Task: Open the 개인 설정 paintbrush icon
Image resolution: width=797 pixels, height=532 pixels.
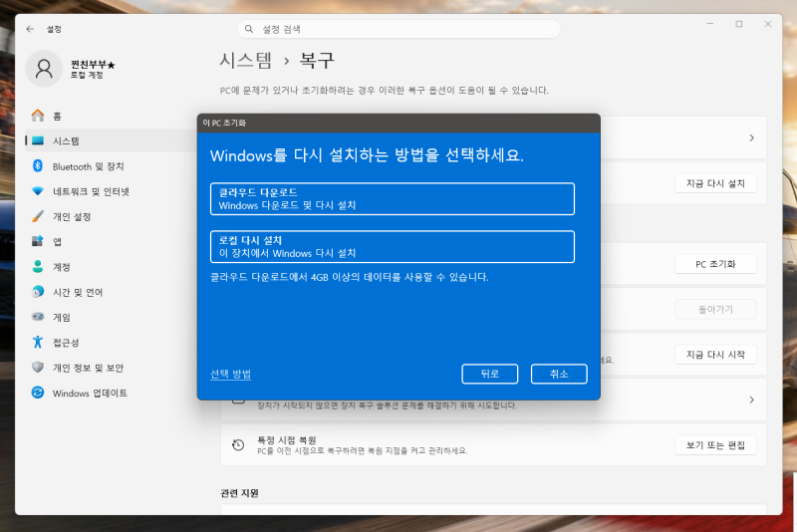Action: [x=38, y=216]
